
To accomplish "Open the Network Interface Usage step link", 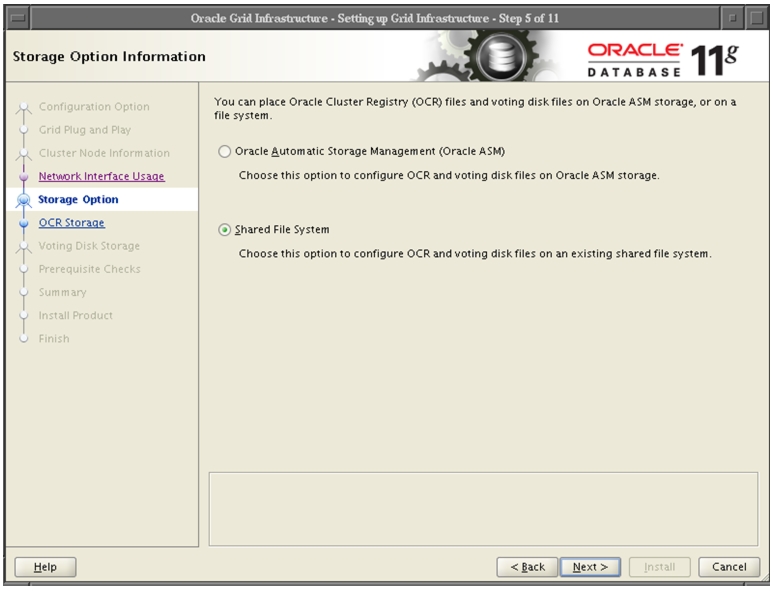I will click(x=101, y=176).
